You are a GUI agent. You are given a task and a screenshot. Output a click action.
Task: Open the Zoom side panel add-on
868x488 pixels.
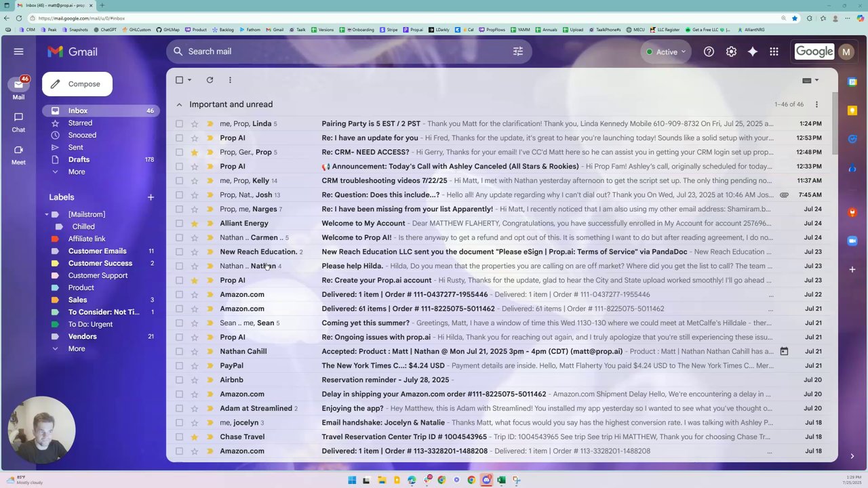(852, 241)
